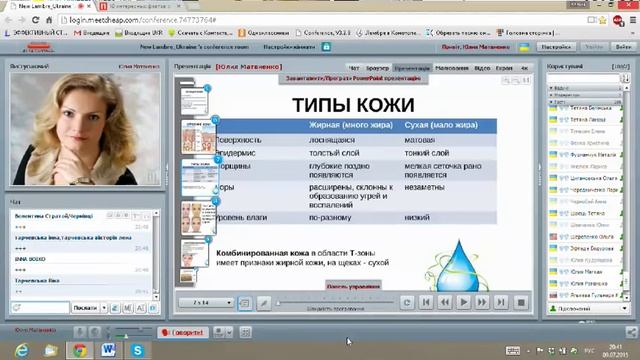Collapse the second users group header
640x360 pixels.
click(584, 95)
